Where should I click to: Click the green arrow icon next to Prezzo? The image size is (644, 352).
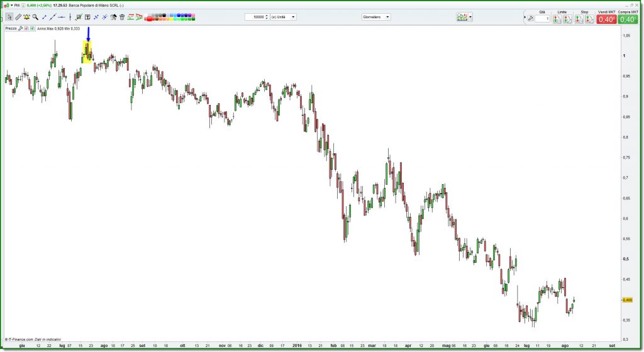[x=33, y=28]
